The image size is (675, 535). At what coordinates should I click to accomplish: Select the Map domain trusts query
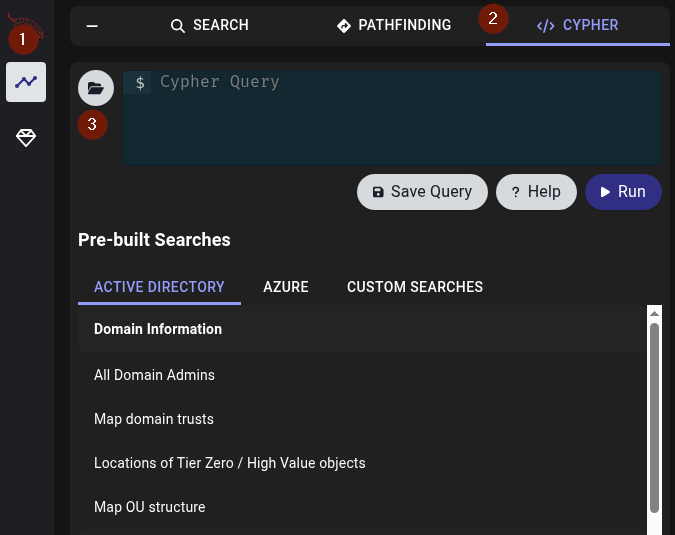[154, 419]
